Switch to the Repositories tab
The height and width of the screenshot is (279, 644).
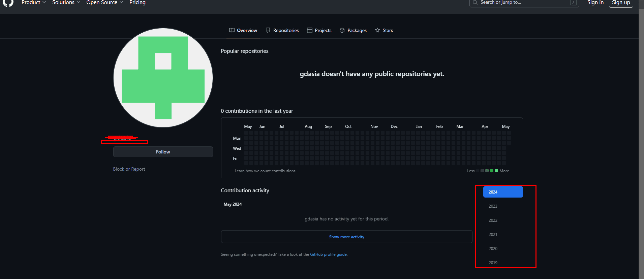[282, 30]
